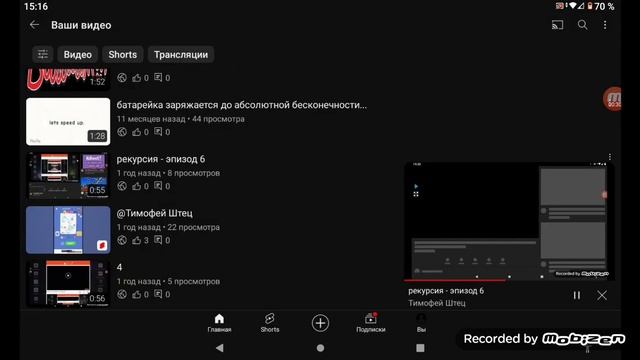Open miniplayer title рекурсия - эпизод 6
The width and height of the screenshot is (640, 360).
(446, 291)
